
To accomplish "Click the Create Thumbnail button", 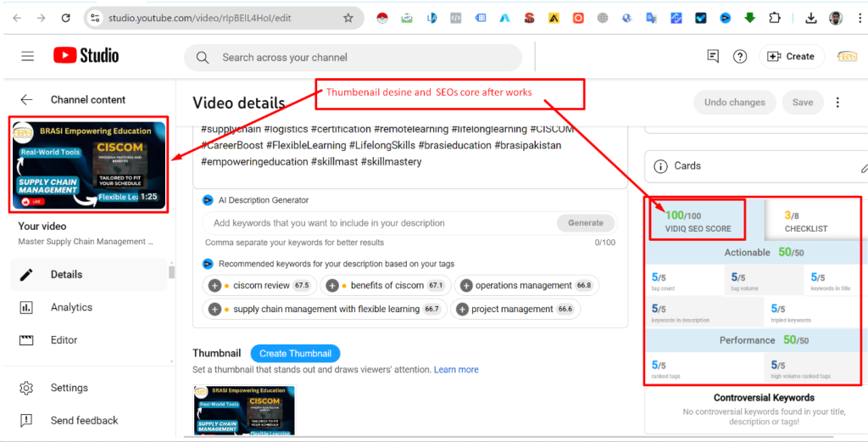I will coord(295,354).
